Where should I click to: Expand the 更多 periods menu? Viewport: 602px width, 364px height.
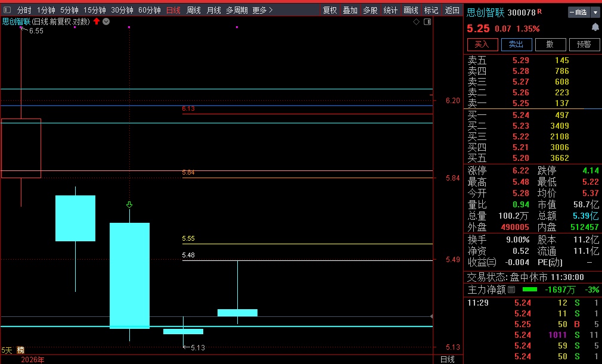tap(262, 10)
